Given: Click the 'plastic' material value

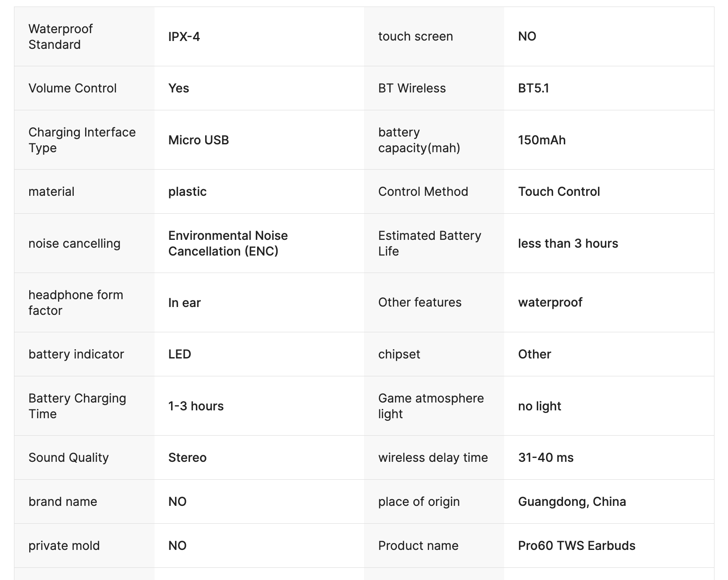Looking at the screenshot, I should point(187,191).
